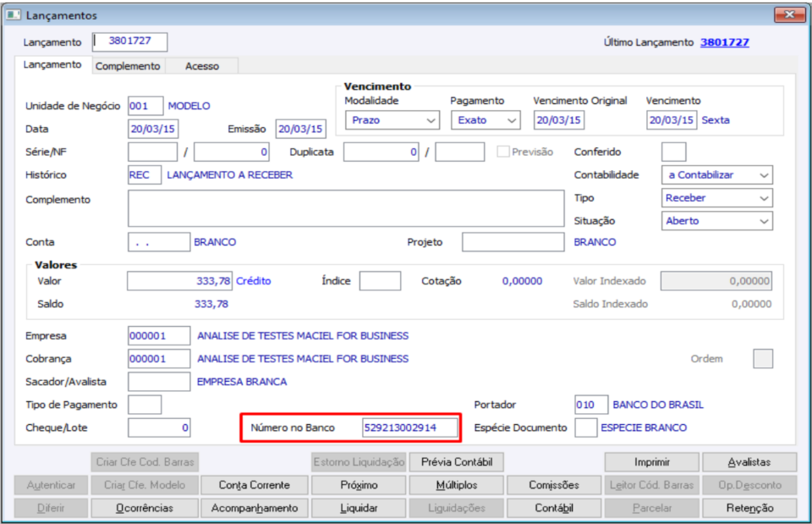Click the Saldo value 333,78
The width and height of the screenshot is (812, 524).
[x=211, y=304]
